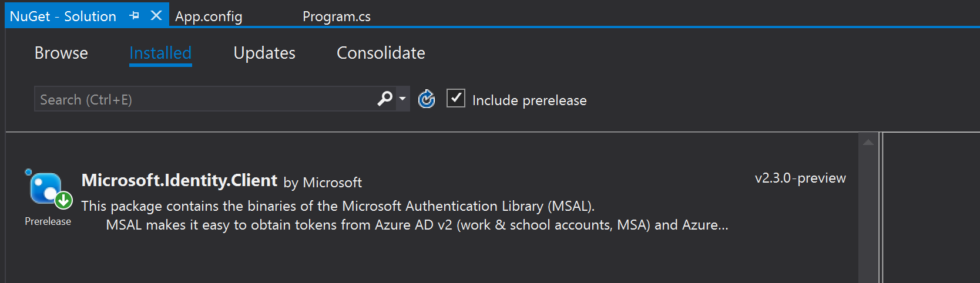Click the 'by Microsoft' author text
This screenshot has width=980, height=283.
click(323, 183)
